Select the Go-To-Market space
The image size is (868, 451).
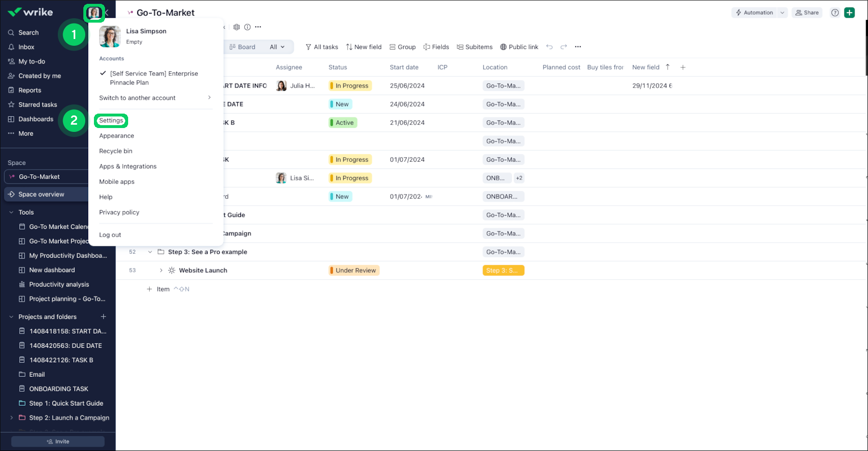[46, 177]
